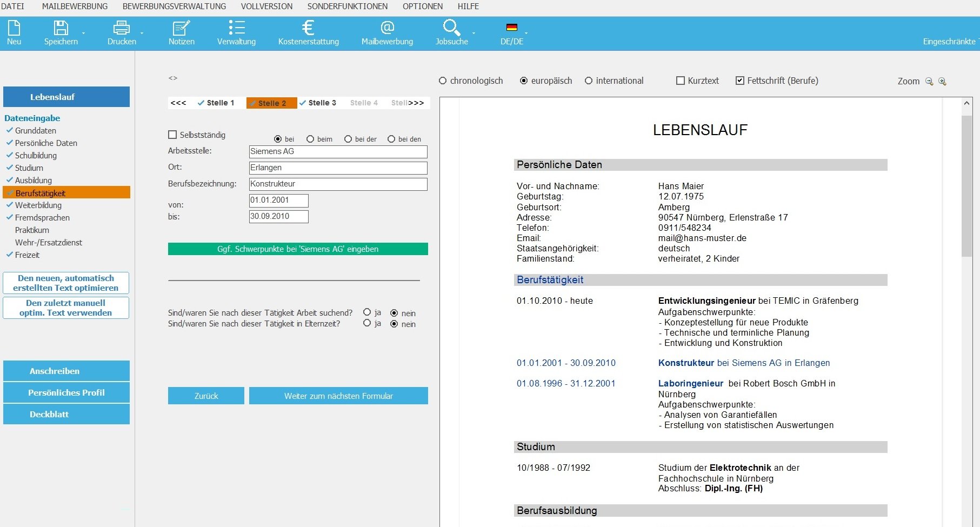Open Grunddaten in Dateneingabe list
This screenshot has height=527, width=980.
coord(36,130)
